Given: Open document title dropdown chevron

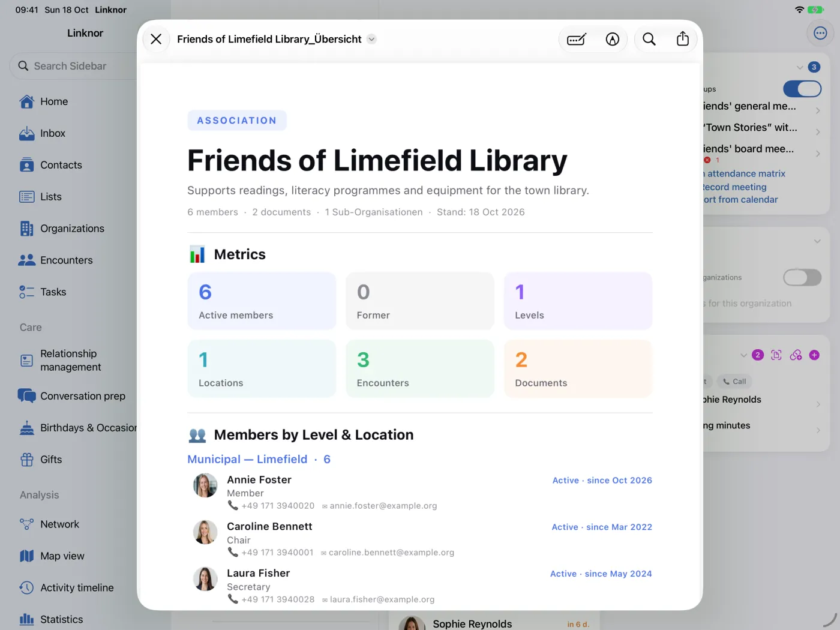Looking at the screenshot, I should pos(371,39).
